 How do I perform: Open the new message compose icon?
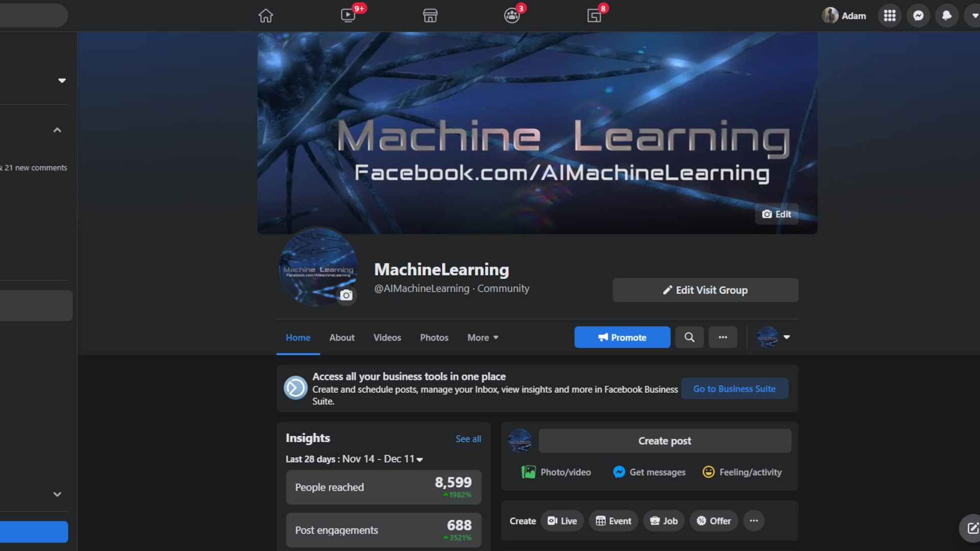tap(971, 528)
